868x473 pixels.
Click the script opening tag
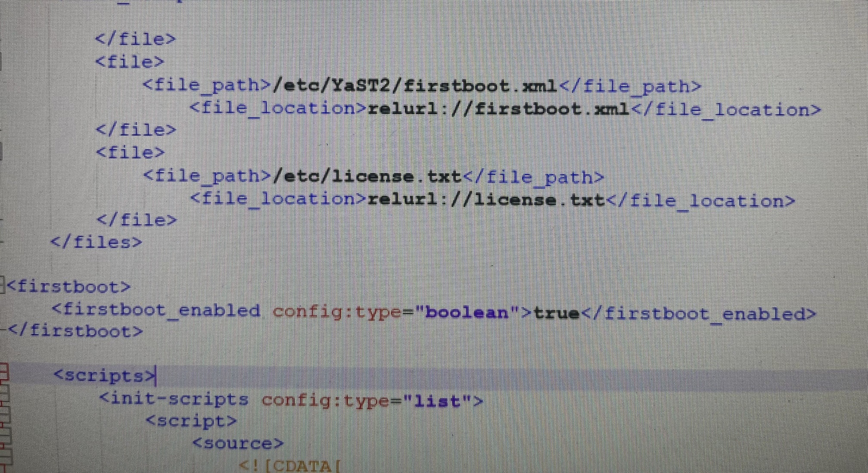pos(191,421)
